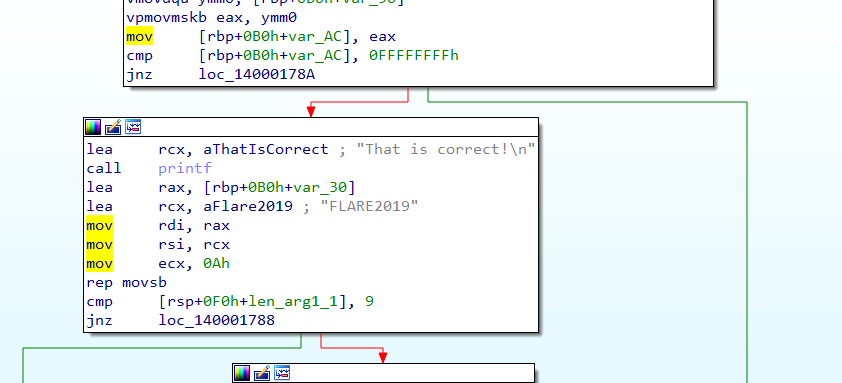Click highlighted mov in 'mov [rbp+0B0h+var_AC], eax' line

click(140, 37)
